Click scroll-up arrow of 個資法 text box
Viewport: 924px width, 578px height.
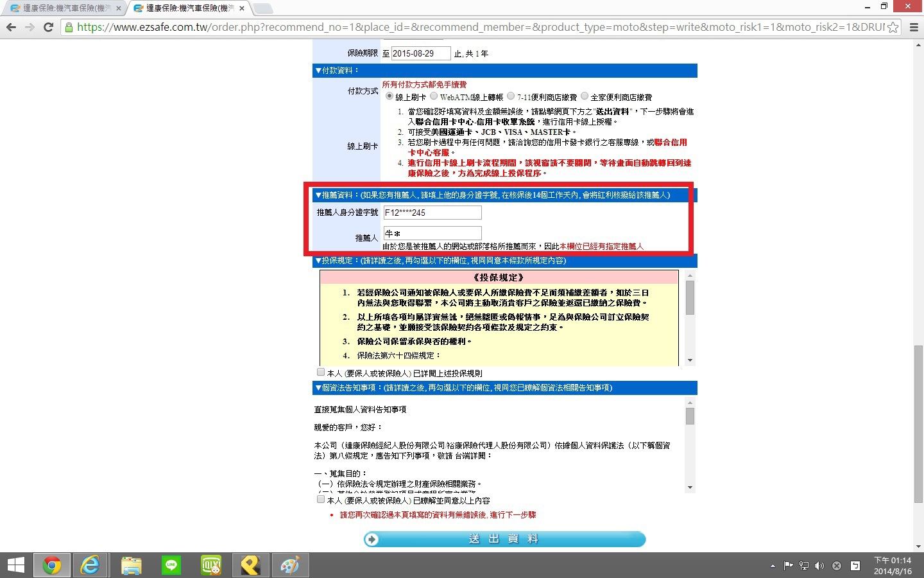pos(690,402)
